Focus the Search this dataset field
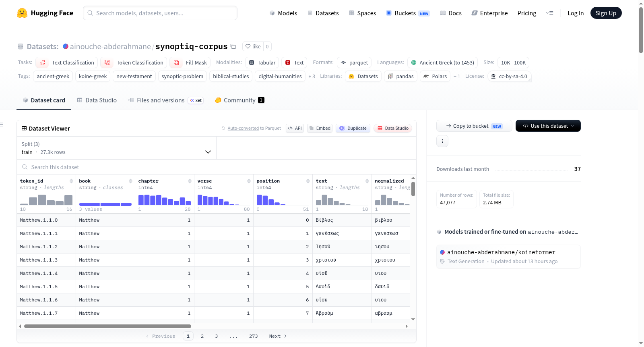 (x=217, y=167)
